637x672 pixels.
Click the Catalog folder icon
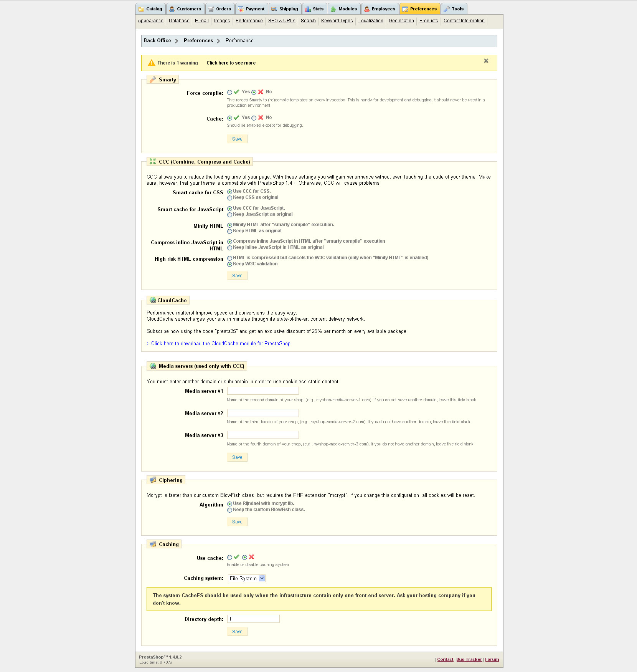[x=141, y=9]
